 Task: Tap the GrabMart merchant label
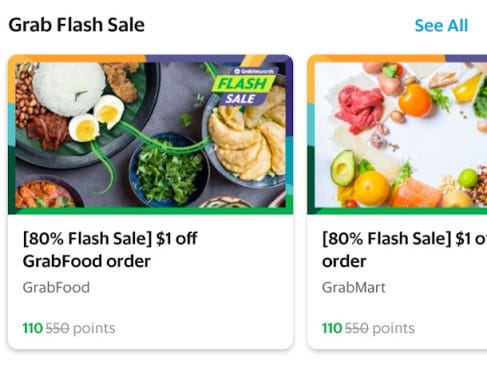(354, 288)
